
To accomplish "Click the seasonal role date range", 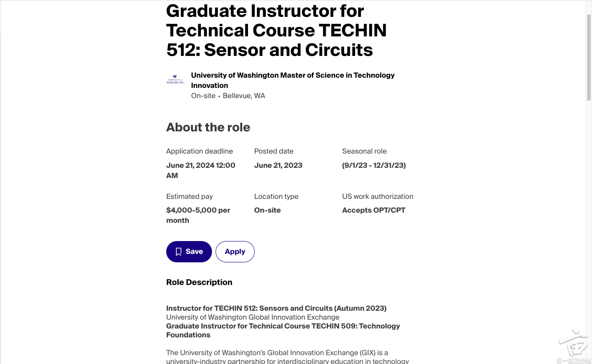I will click(x=374, y=166).
